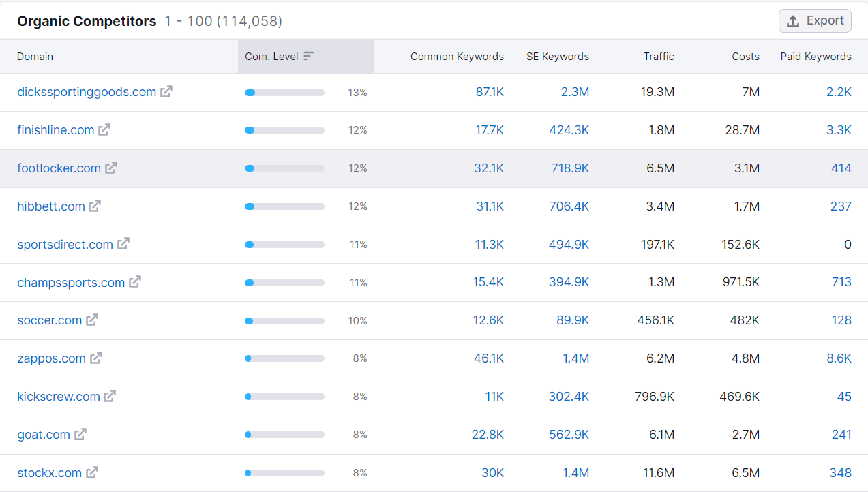Click dickssportinggoods.com competition level bar
The width and height of the screenshot is (868, 492).
pyautogui.click(x=284, y=92)
